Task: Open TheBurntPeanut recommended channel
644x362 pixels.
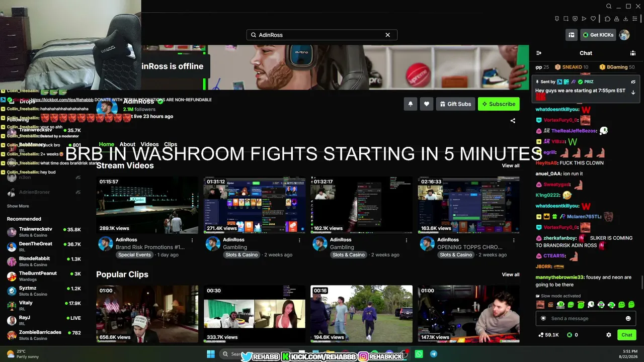Action: pyautogui.click(x=44, y=276)
